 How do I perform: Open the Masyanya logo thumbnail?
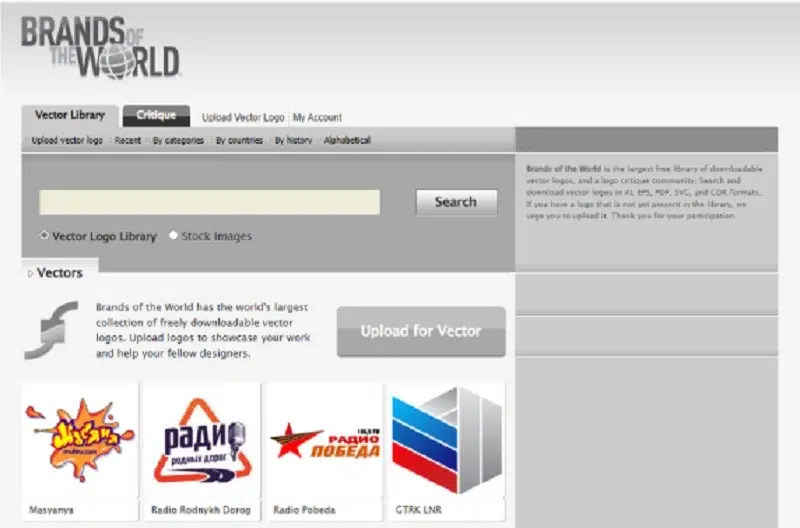click(80, 440)
